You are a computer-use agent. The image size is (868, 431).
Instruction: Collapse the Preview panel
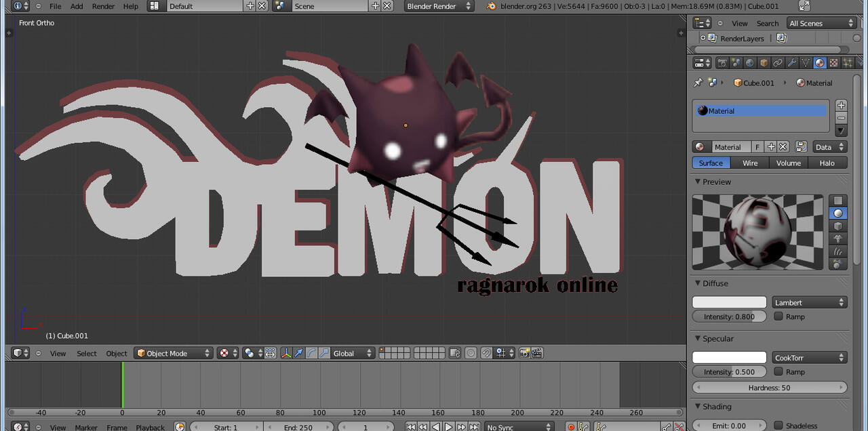pos(697,182)
